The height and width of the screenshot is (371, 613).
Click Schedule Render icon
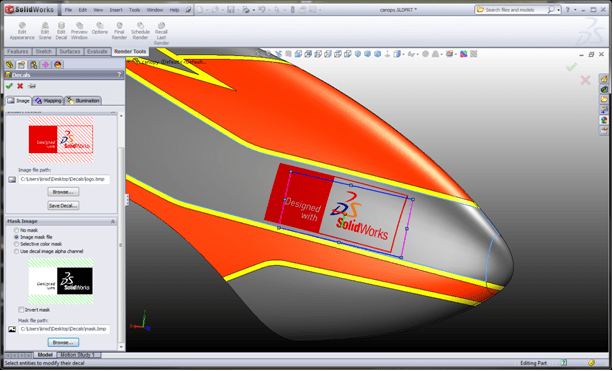point(140,31)
